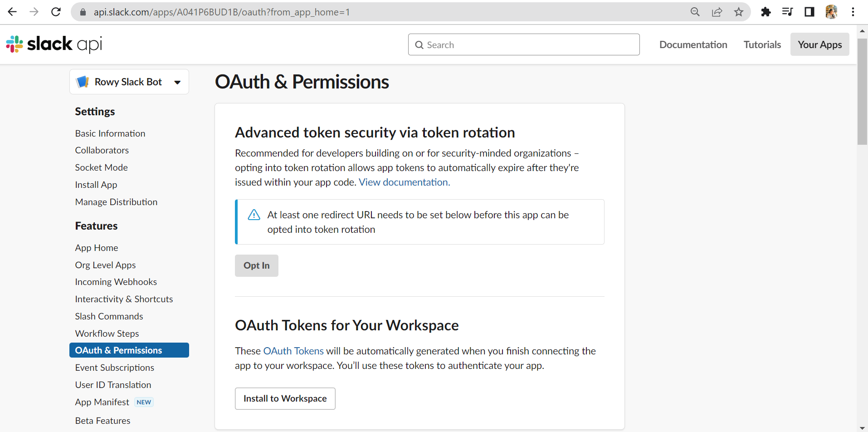
Task: Go to the Documentation menu item
Action: point(693,44)
